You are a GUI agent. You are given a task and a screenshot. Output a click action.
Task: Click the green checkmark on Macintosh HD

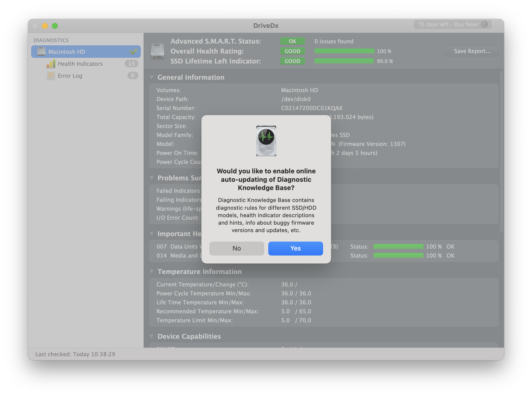point(133,52)
